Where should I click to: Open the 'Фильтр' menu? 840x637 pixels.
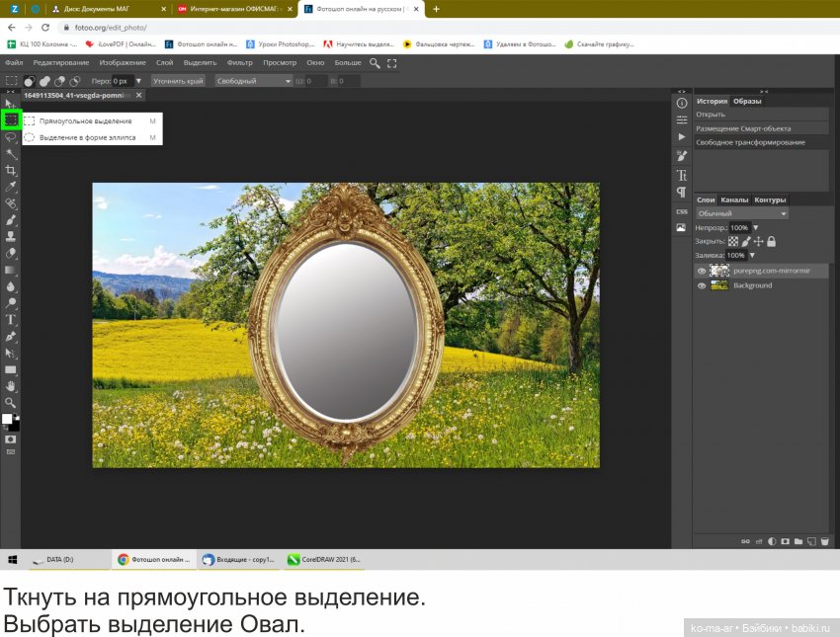pyautogui.click(x=240, y=62)
